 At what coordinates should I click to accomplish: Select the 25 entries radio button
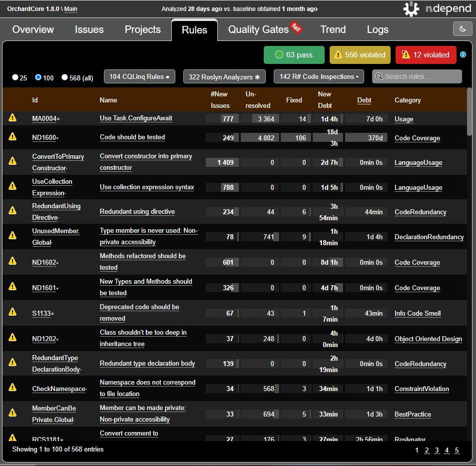tap(15, 76)
